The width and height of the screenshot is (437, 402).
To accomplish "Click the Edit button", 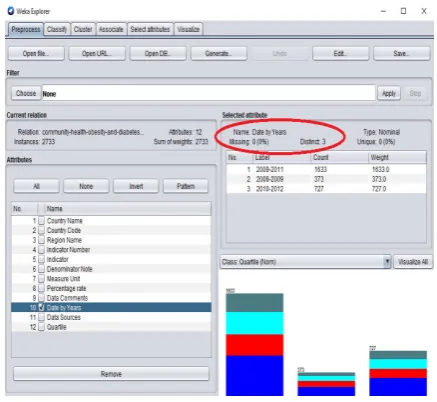I will 341,53.
